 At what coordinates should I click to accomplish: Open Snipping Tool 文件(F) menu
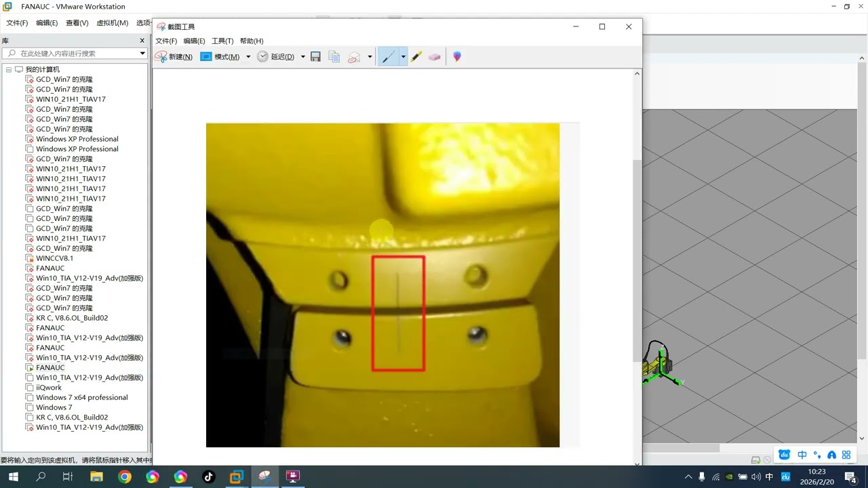(166, 41)
